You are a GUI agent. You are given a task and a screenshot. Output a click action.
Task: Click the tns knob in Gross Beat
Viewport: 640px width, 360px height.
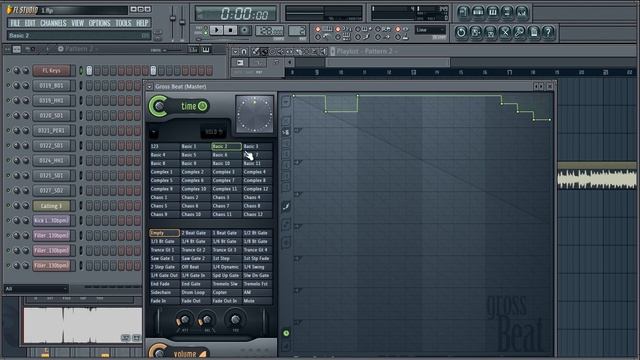click(x=235, y=320)
